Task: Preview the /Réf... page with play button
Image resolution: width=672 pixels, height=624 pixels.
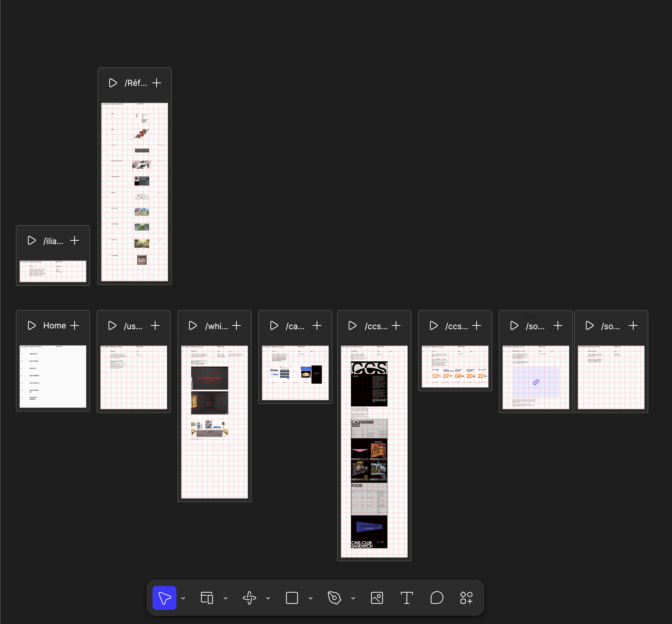Action: [x=113, y=83]
